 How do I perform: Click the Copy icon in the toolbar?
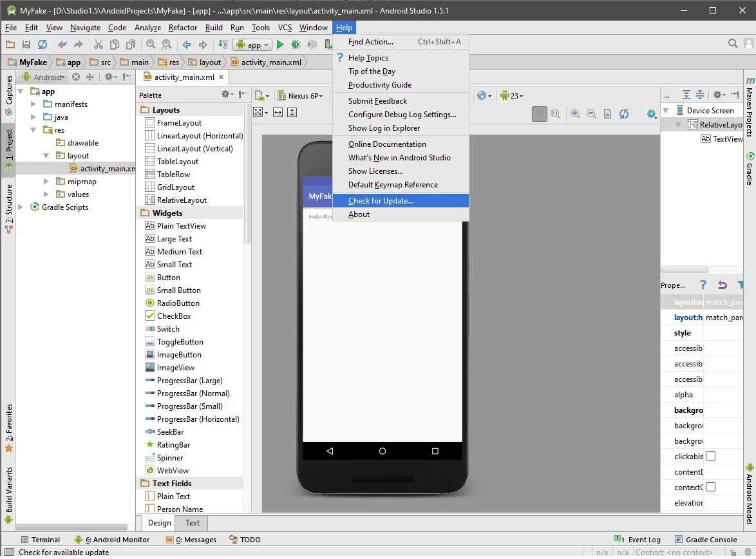tap(114, 45)
